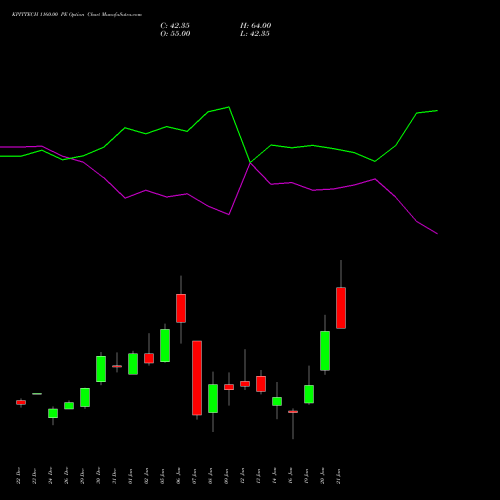Select the 29 Dec date label
Screen dimensions: 500x500
[x=83, y=476]
